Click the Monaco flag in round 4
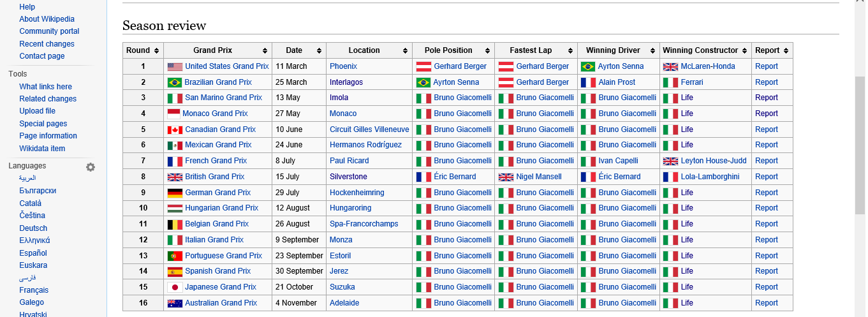The height and width of the screenshot is (317, 868). pyautogui.click(x=173, y=114)
